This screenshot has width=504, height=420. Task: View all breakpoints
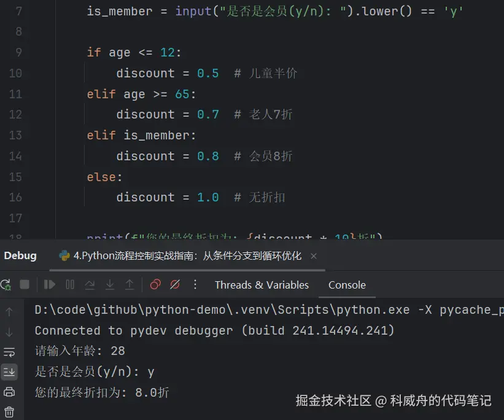tap(155, 285)
